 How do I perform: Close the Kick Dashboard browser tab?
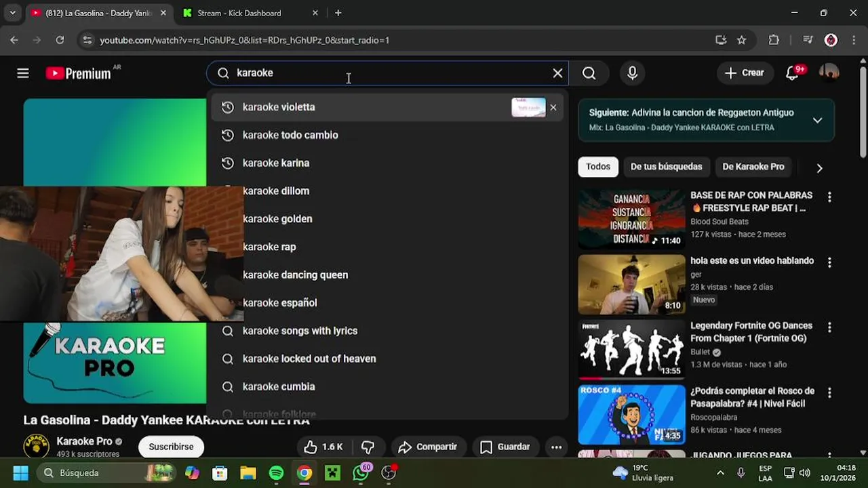[x=315, y=13]
